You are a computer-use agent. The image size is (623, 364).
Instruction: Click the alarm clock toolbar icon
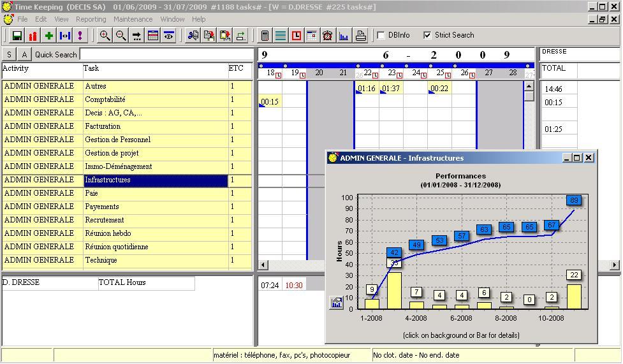pos(328,36)
